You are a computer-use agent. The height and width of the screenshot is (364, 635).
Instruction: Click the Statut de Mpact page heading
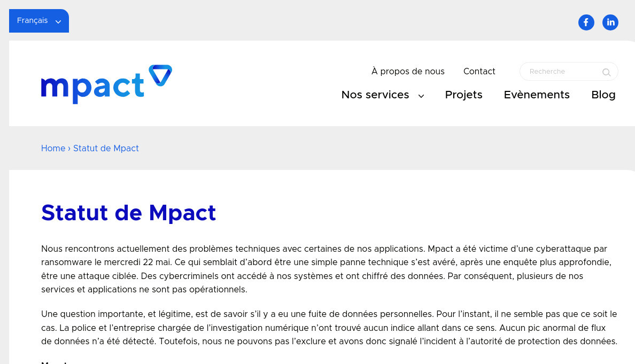click(129, 213)
